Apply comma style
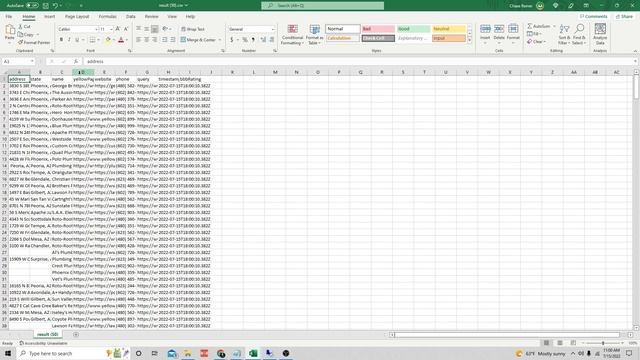This screenshot has width=640, height=360. coord(253,40)
